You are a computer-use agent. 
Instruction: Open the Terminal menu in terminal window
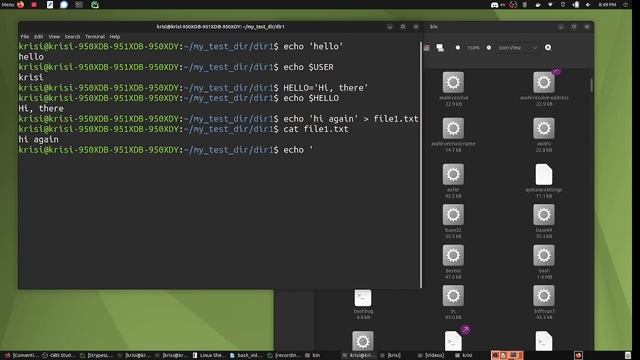[x=95, y=36]
